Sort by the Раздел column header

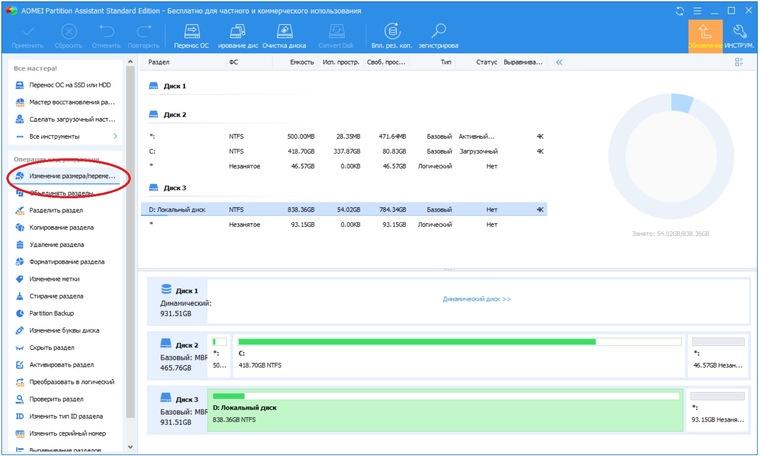(x=159, y=62)
